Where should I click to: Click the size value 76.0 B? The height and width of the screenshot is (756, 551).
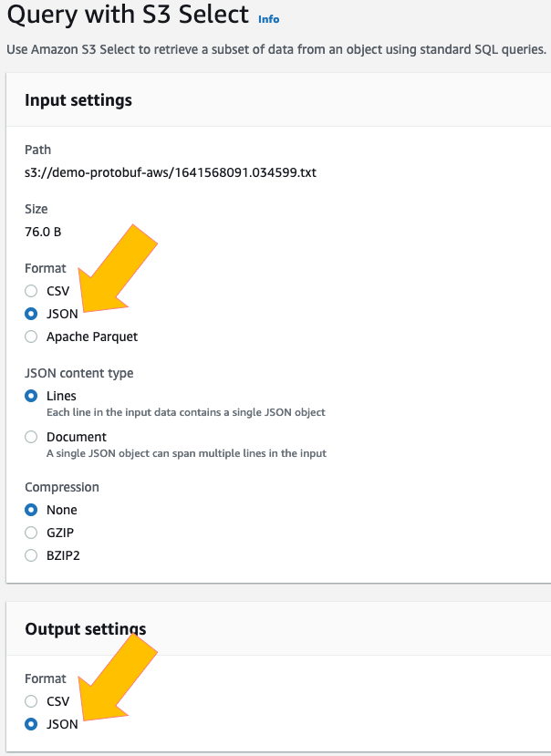point(43,232)
